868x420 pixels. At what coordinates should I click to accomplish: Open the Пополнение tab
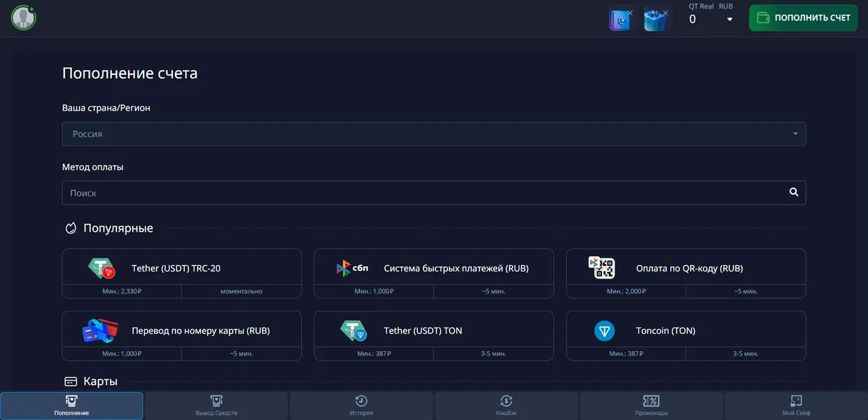click(x=71, y=405)
